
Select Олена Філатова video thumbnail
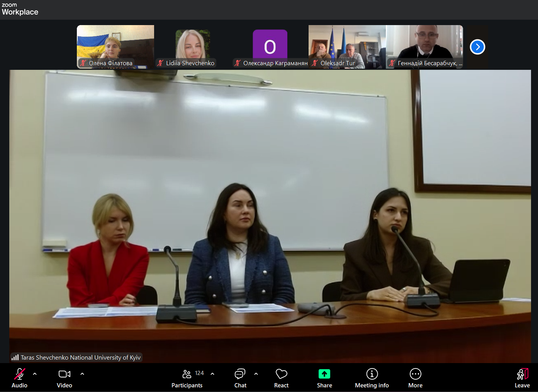coord(115,47)
